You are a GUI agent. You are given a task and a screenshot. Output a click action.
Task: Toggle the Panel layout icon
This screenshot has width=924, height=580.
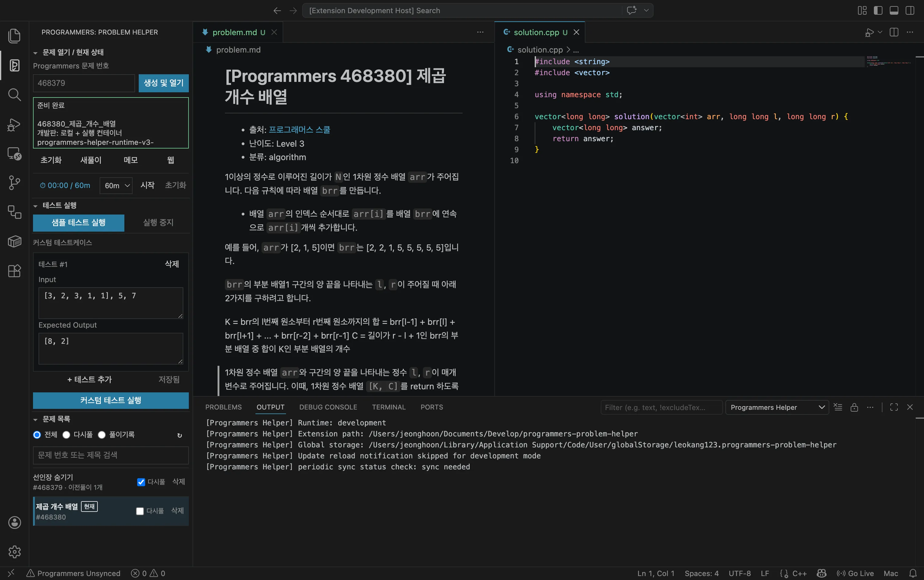pos(894,10)
